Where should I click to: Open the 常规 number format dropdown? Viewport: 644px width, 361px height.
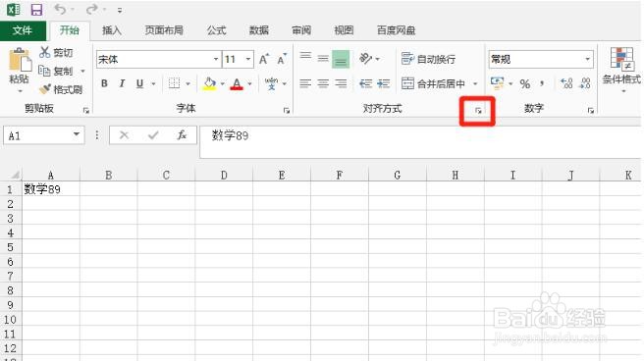(588, 60)
